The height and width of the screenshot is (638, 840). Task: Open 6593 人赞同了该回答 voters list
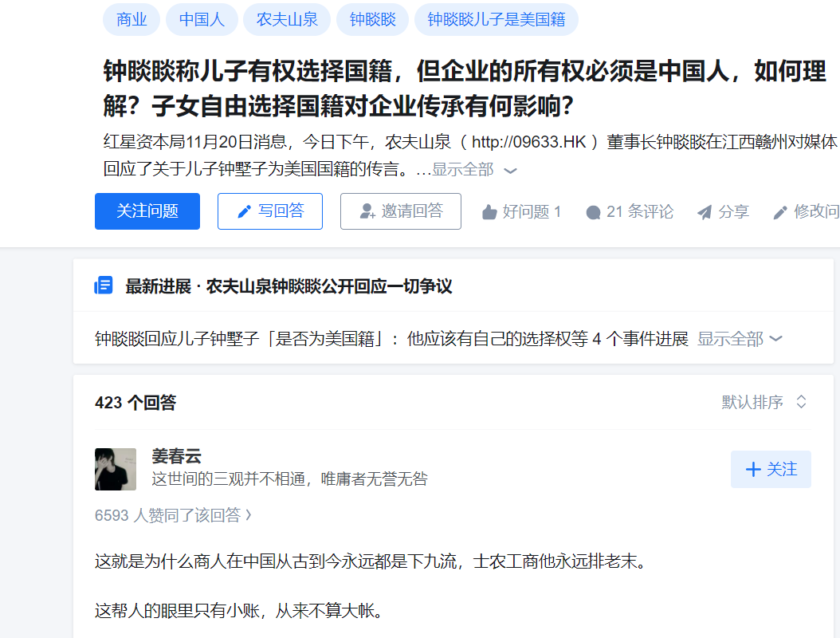[x=173, y=515]
